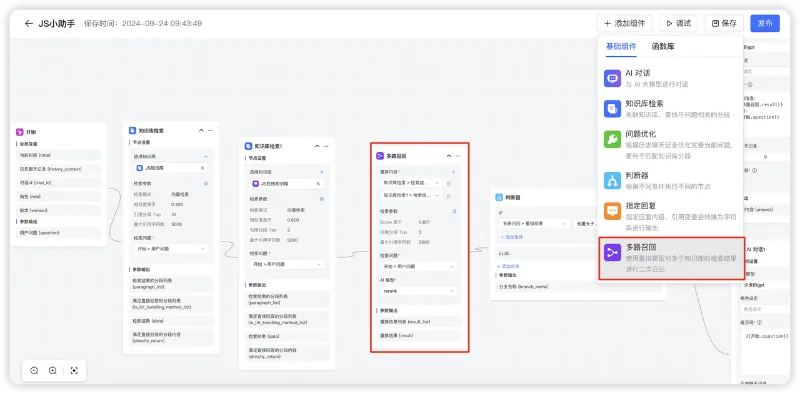Select the 判断器 node header icon
800x394 pixels.
498,197
